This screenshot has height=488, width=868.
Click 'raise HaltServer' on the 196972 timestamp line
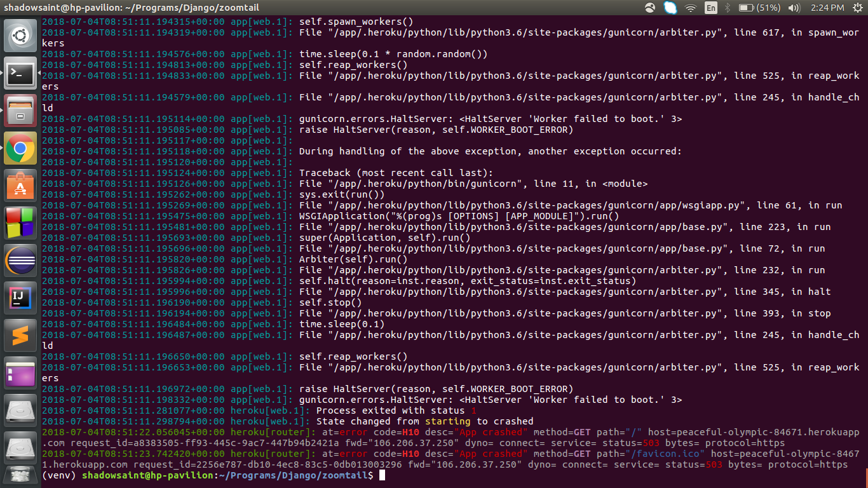tap(436, 389)
